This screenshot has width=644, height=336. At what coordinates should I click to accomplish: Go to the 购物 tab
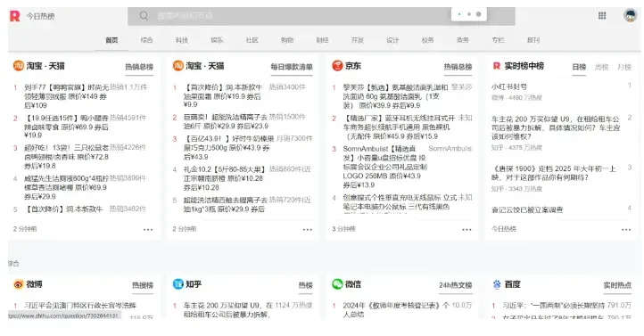tap(287, 40)
